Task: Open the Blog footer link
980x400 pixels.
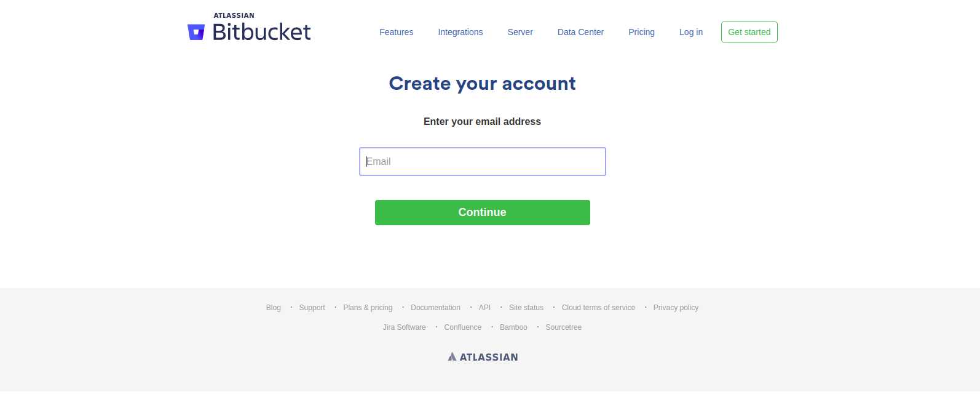Action: tap(274, 308)
